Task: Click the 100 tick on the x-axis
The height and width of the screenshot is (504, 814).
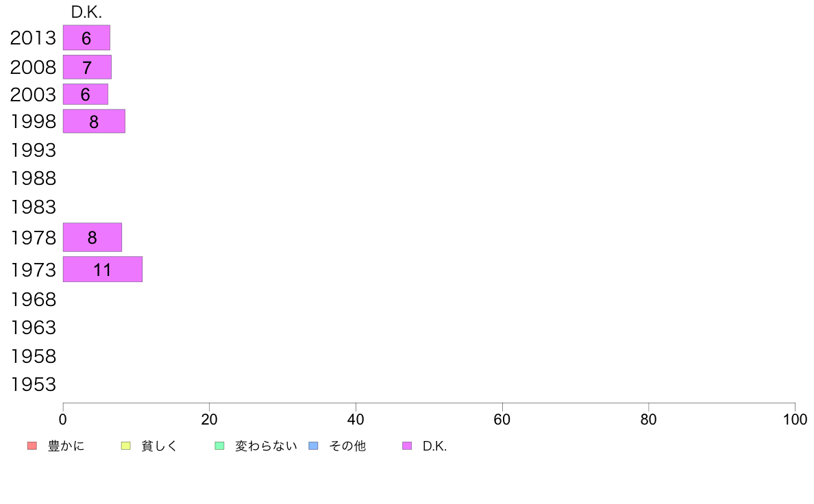Action: click(795, 419)
